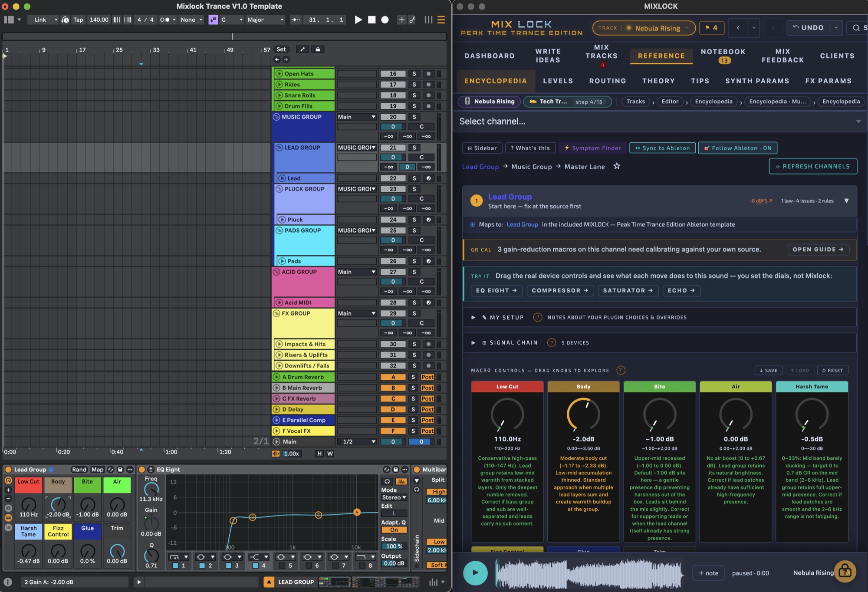Click Ableton's stop button
The width and height of the screenshot is (868, 592).
[372, 20]
